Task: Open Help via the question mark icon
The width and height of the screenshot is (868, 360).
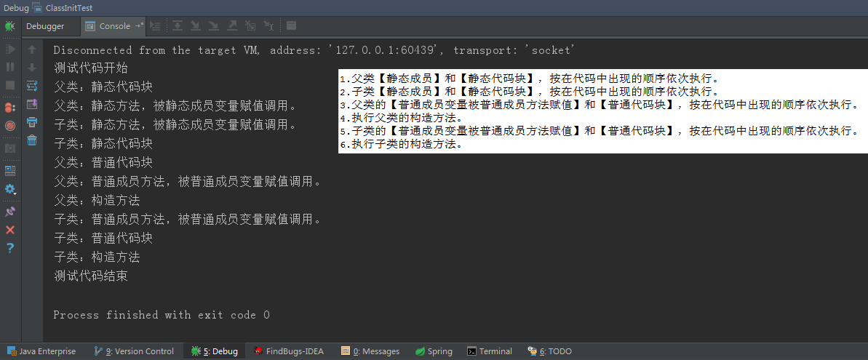Action: click(10, 248)
